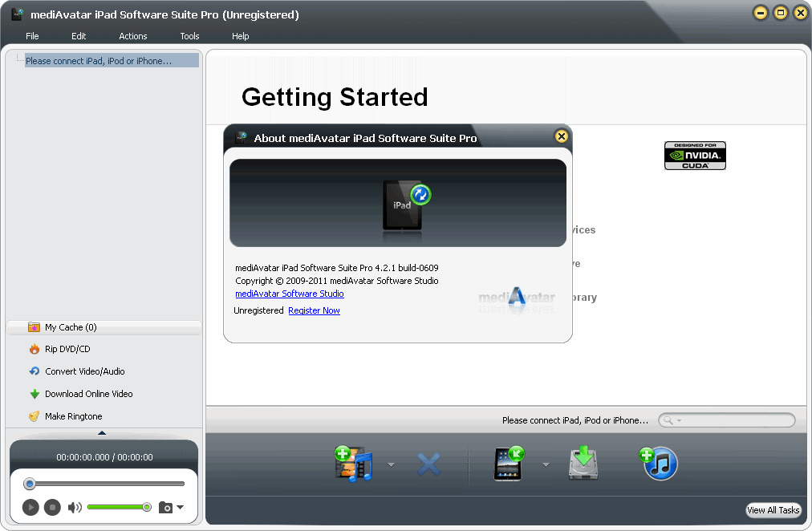Open the dropdown next to the add files icon
The image size is (812, 531).
coord(391,464)
